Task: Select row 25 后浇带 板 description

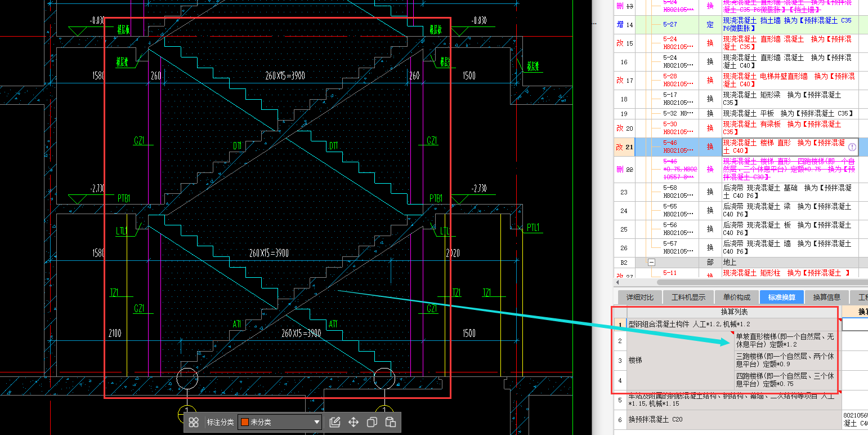Action: coord(790,229)
